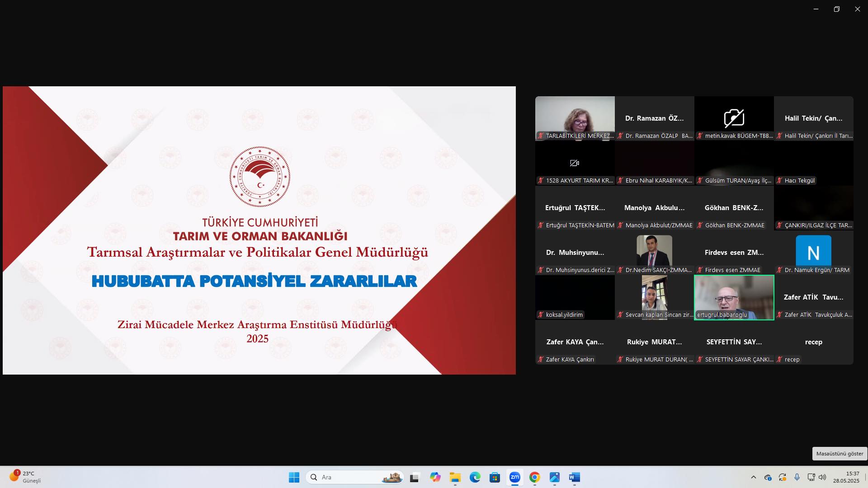
Task: Open Google Chrome in taskbar
Action: pos(534,477)
